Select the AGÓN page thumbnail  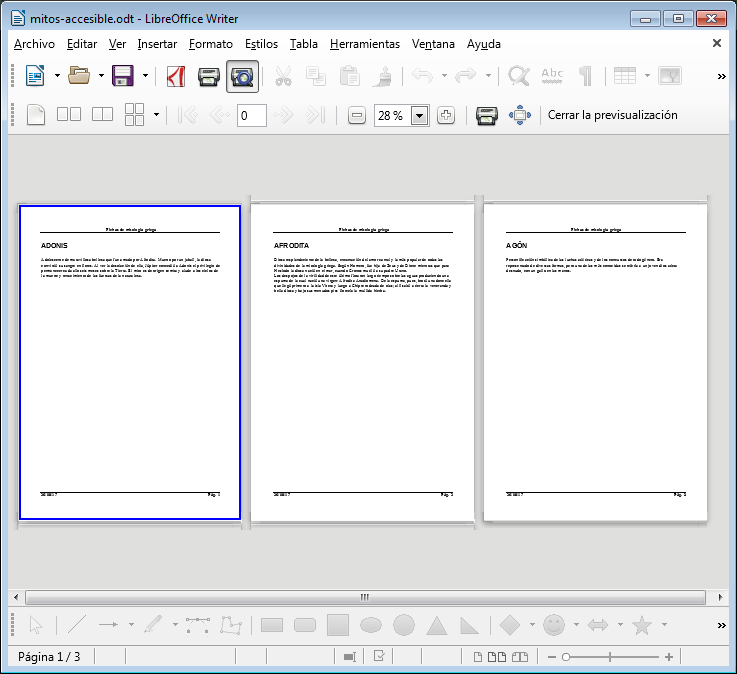tap(595, 362)
